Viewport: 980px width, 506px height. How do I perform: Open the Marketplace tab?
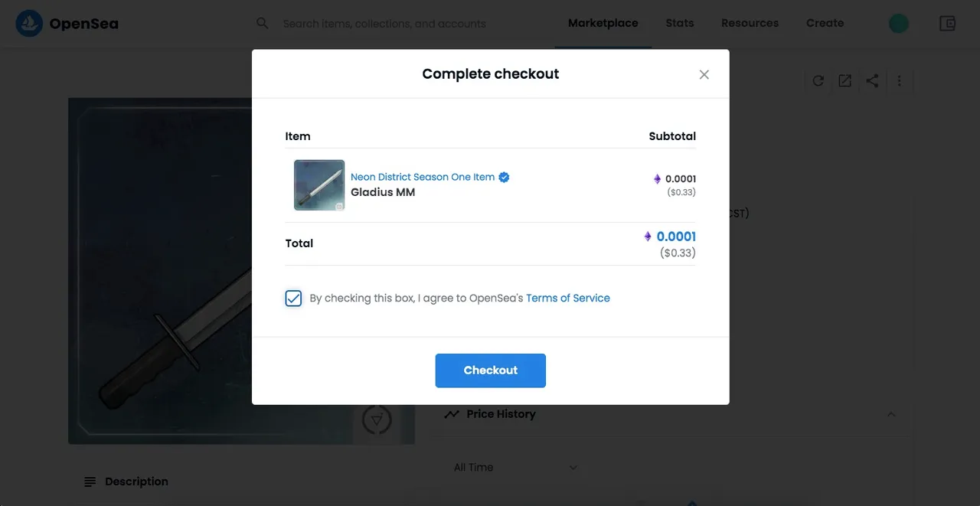tap(603, 23)
